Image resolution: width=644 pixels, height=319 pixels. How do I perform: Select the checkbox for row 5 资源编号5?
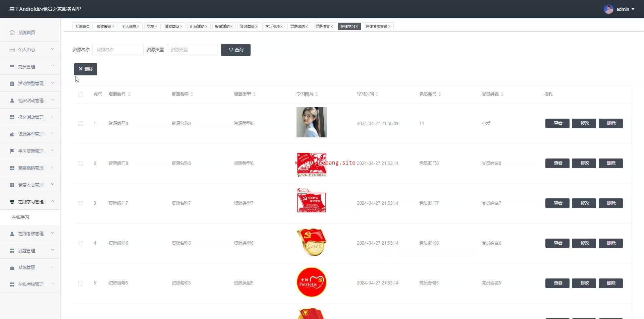[x=80, y=283]
